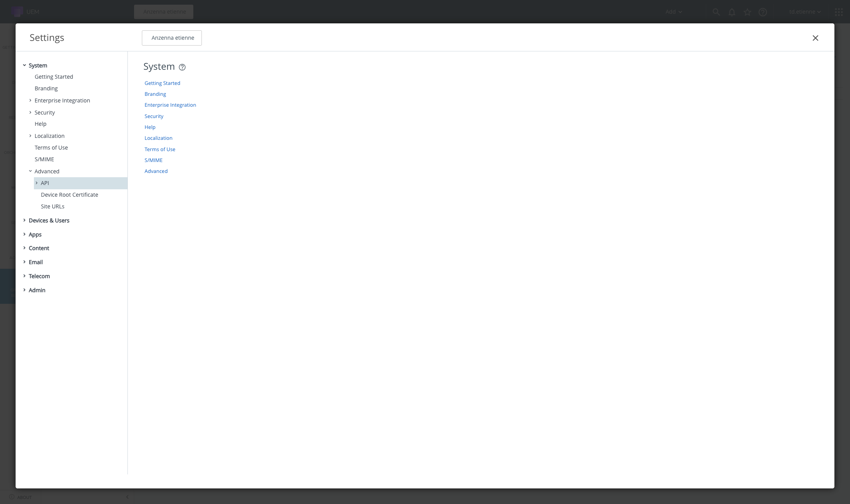Open the Terms of Use link

[x=160, y=150]
